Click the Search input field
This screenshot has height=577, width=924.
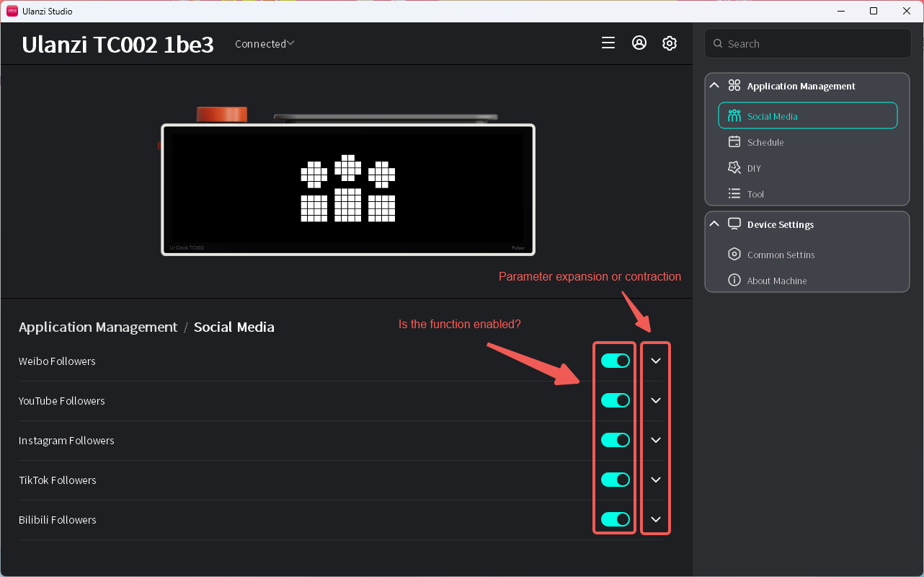808,43
